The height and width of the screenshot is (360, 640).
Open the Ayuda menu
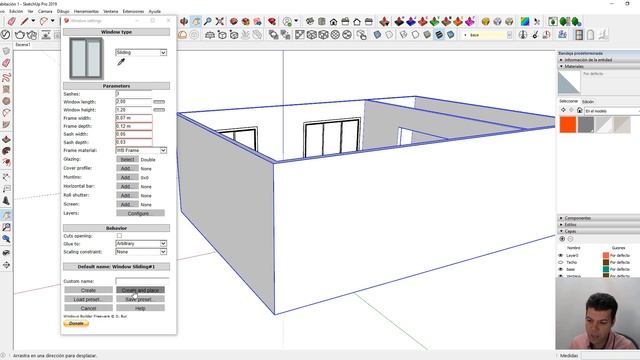(155, 11)
